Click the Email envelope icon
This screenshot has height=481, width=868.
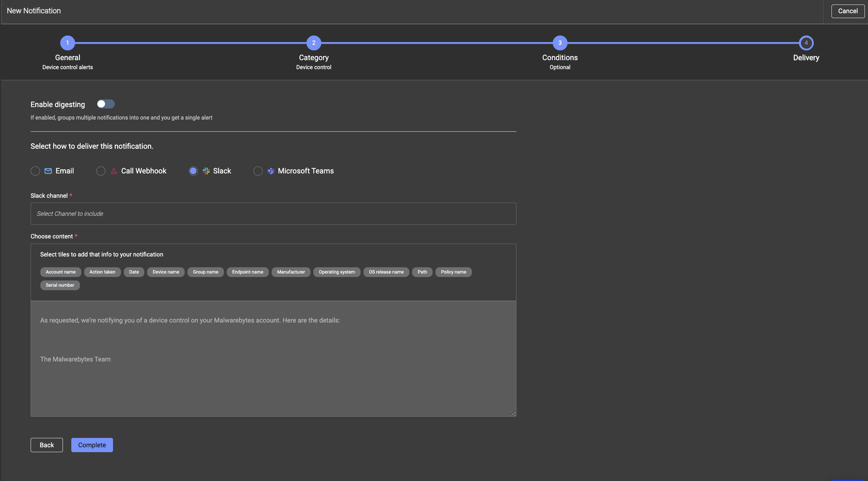click(48, 171)
